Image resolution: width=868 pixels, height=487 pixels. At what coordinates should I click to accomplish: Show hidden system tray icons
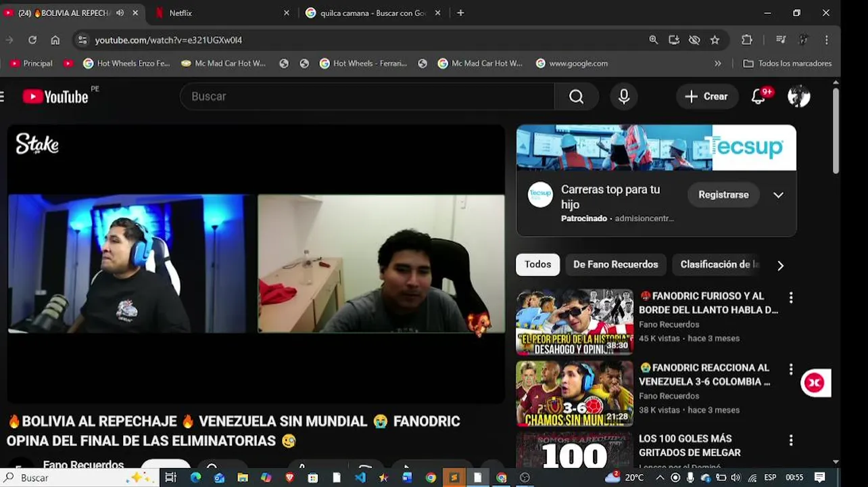coord(660,478)
